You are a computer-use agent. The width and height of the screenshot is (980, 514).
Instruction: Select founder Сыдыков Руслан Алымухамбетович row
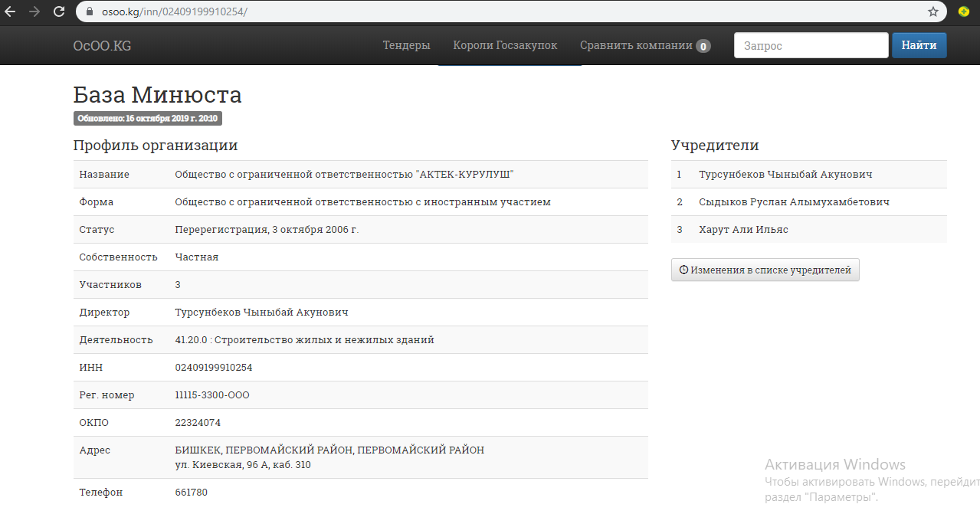click(794, 201)
